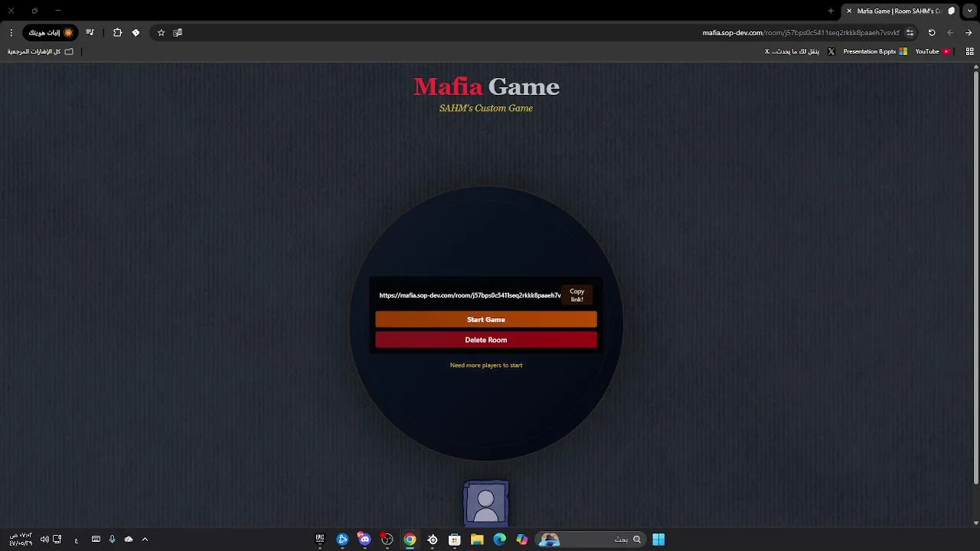Viewport: 980px width, 551px height.
Task: Open Discord from the taskbar
Action: [364, 540]
